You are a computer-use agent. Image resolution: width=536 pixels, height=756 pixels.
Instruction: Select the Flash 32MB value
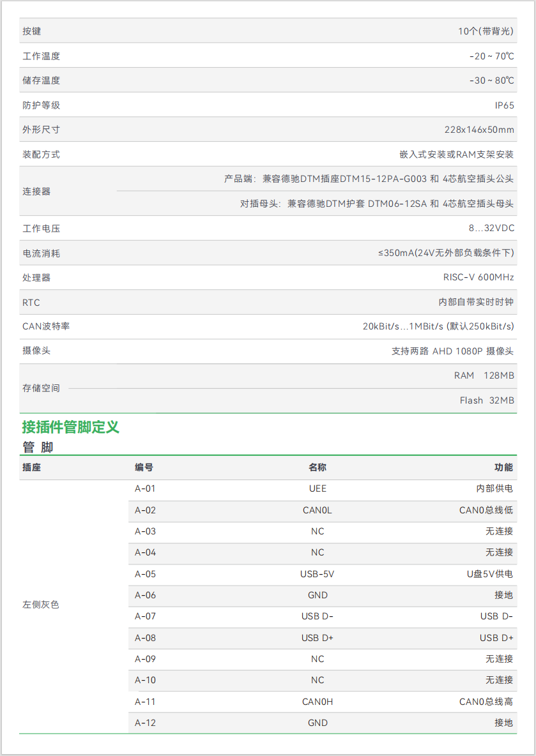point(487,400)
